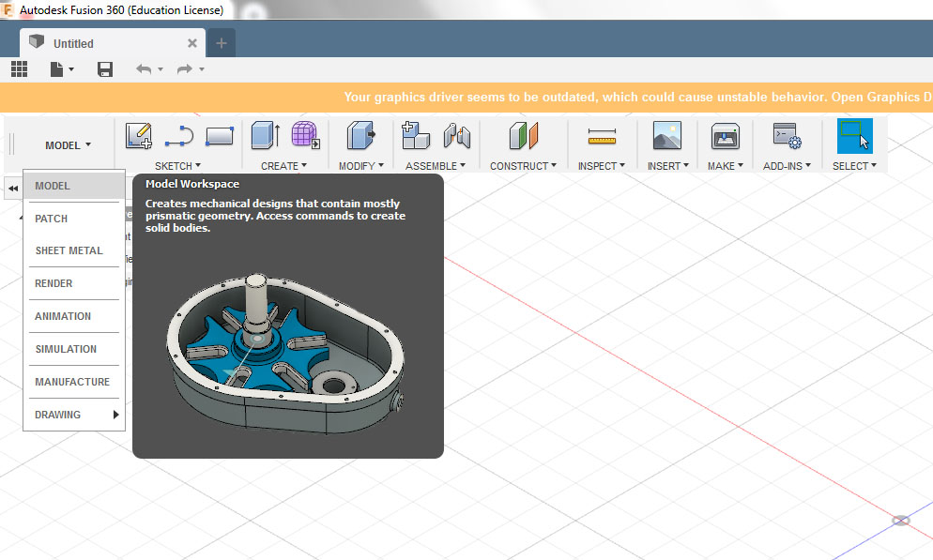Redo the last action
This screenshot has height=560, width=933.
coord(185,69)
